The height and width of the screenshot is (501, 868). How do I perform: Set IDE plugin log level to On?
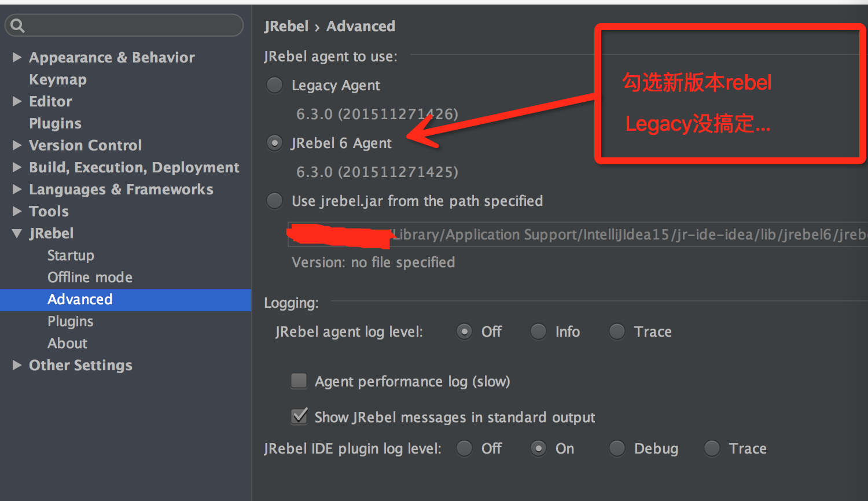point(538,448)
